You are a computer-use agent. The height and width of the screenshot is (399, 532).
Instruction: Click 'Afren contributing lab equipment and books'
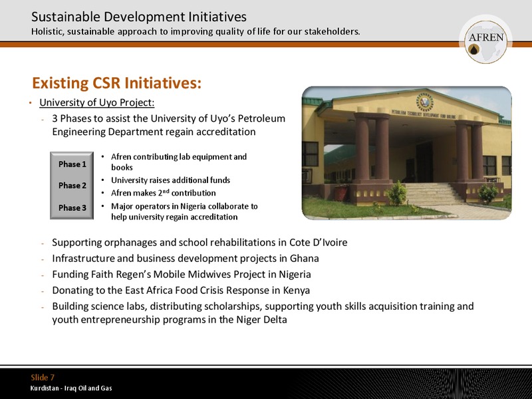point(179,162)
